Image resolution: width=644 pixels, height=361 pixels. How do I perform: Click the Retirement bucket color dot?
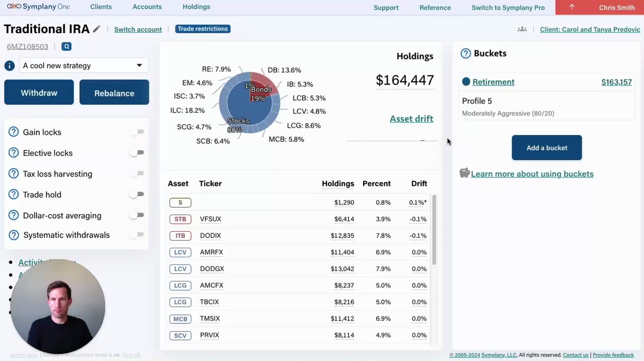[x=466, y=82]
